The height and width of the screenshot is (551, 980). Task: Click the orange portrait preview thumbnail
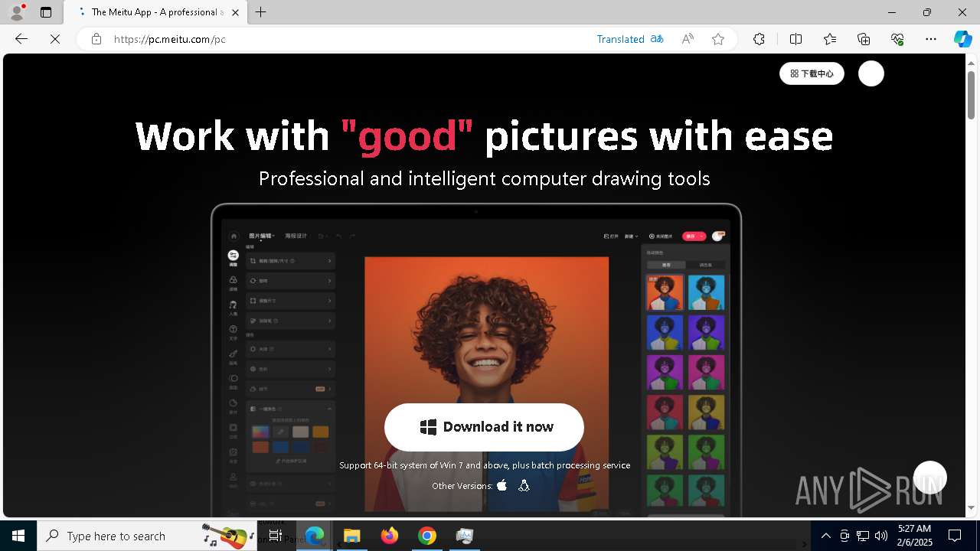tap(665, 293)
